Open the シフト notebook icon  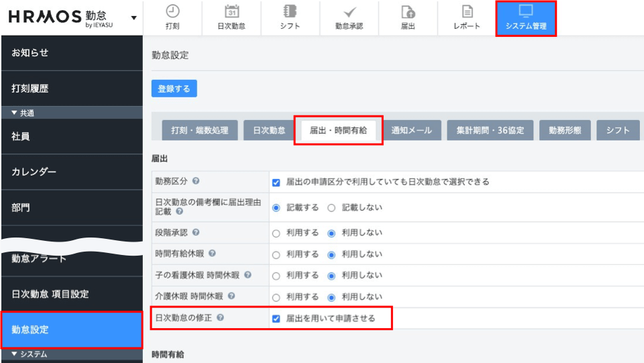[290, 11]
